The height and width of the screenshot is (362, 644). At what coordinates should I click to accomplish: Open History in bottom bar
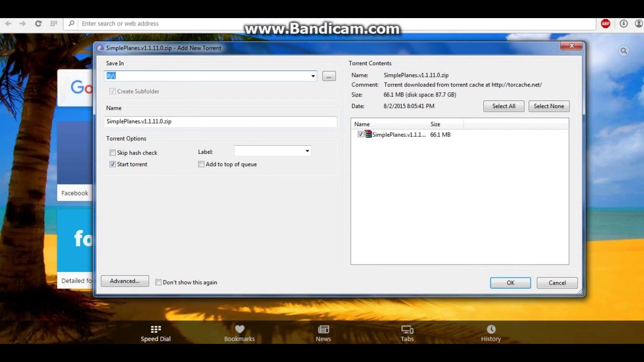click(x=491, y=333)
